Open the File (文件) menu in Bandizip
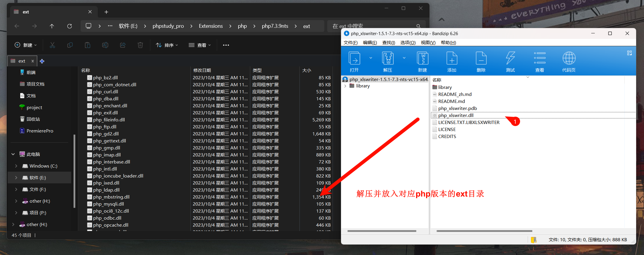Image resolution: width=644 pixels, height=255 pixels. 350,43
